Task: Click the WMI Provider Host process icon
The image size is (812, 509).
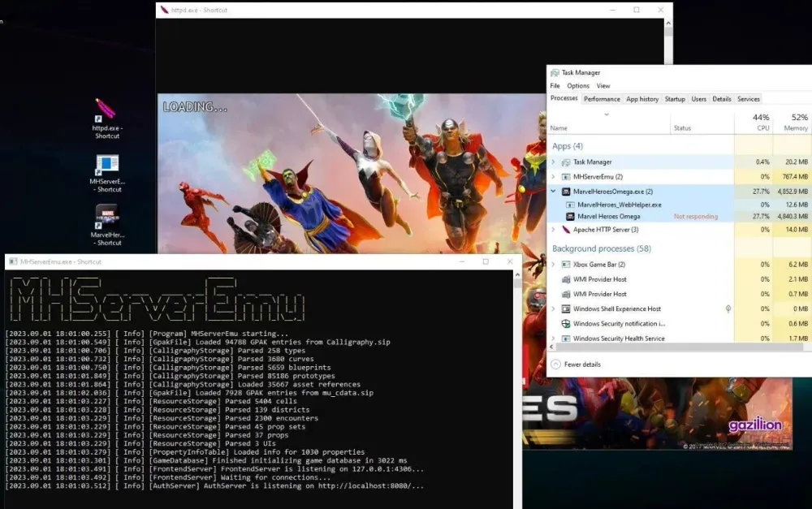Action: coord(566,279)
